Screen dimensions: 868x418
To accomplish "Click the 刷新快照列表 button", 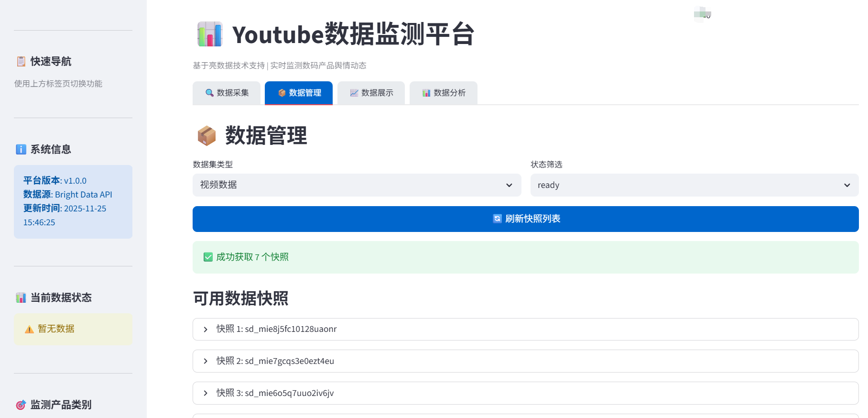I will [x=526, y=219].
